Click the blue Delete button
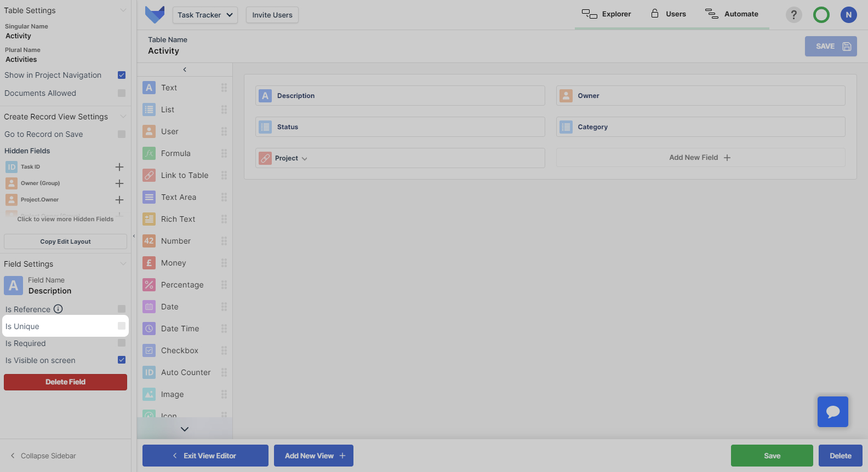868x472 pixels. pos(841,456)
